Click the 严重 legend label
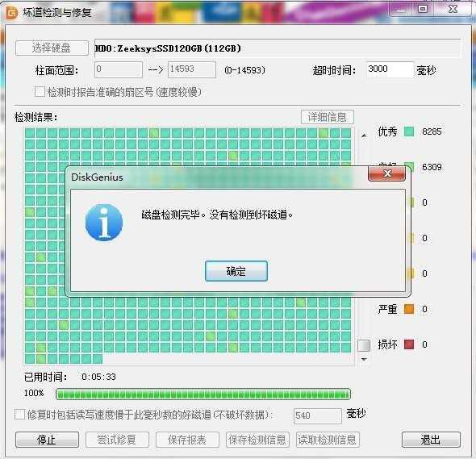This screenshot has height=459, width=476. [387, 309]
